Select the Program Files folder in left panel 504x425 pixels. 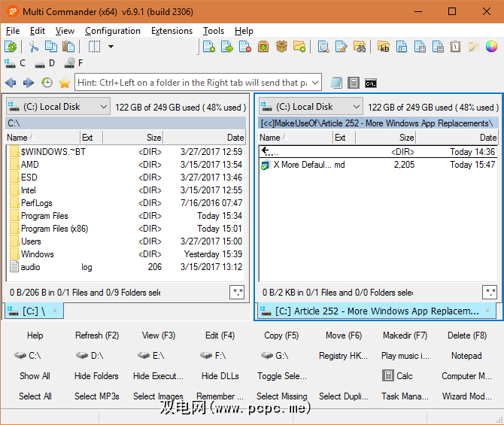[x=44, y=216]
